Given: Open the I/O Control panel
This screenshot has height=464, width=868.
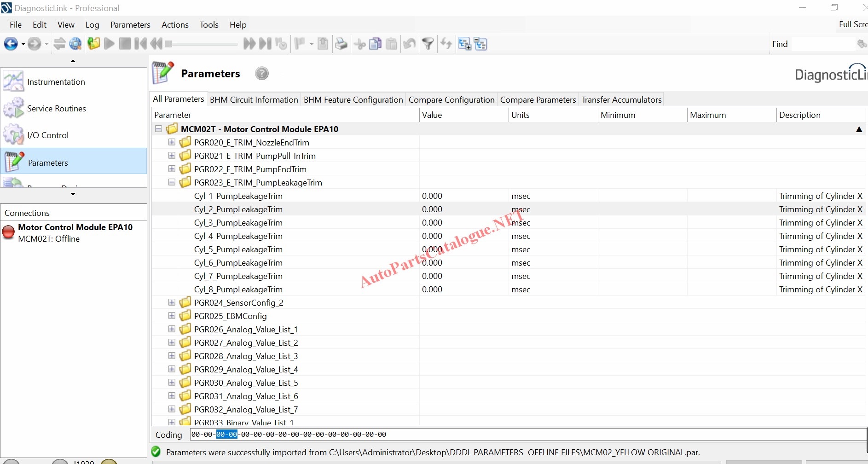Looking at the screenshot, I should pos(47,135).
